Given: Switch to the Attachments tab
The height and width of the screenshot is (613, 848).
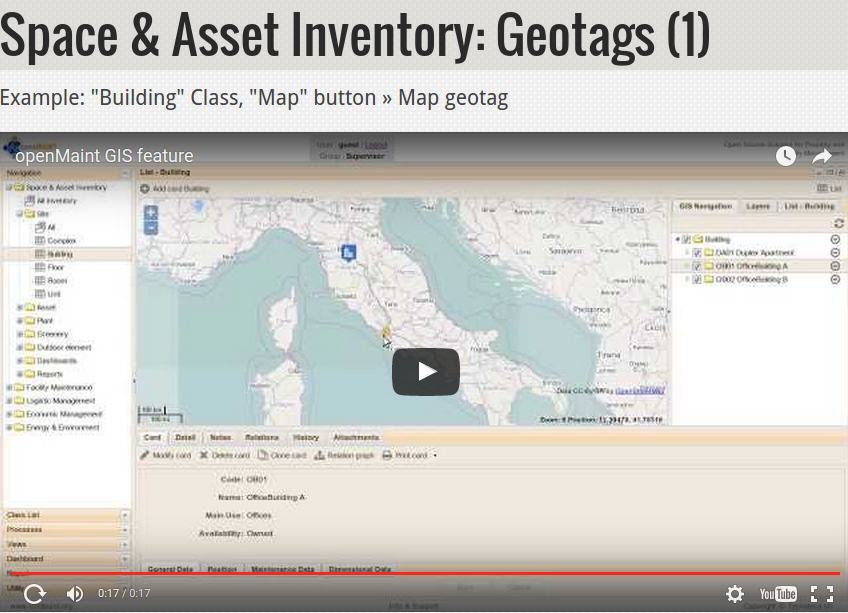Looking at the screenshot, I should pyautogui.click(x=356, y=437).
